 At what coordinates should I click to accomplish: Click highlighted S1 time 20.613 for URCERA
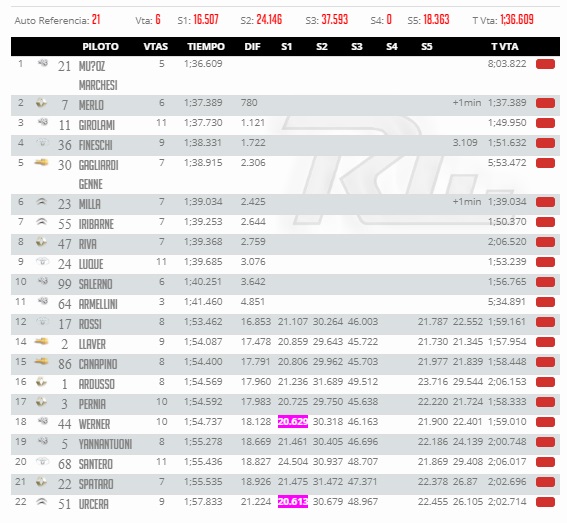[293, 502]
